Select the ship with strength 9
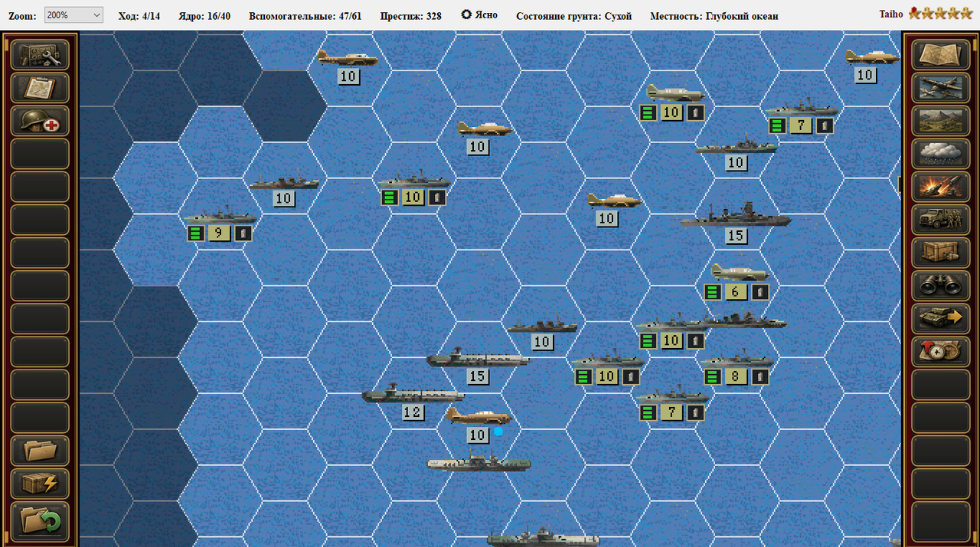 (x=220, y=215)
